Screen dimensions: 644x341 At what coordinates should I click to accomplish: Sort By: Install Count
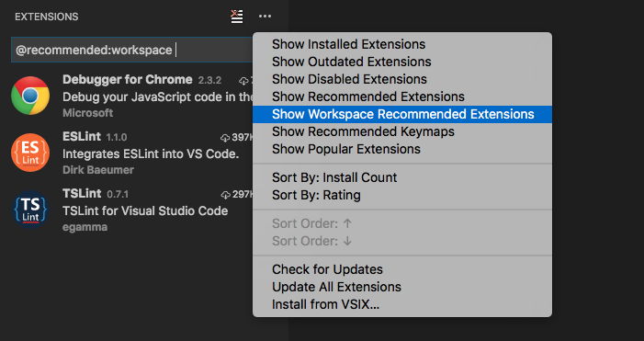(402, 177)
